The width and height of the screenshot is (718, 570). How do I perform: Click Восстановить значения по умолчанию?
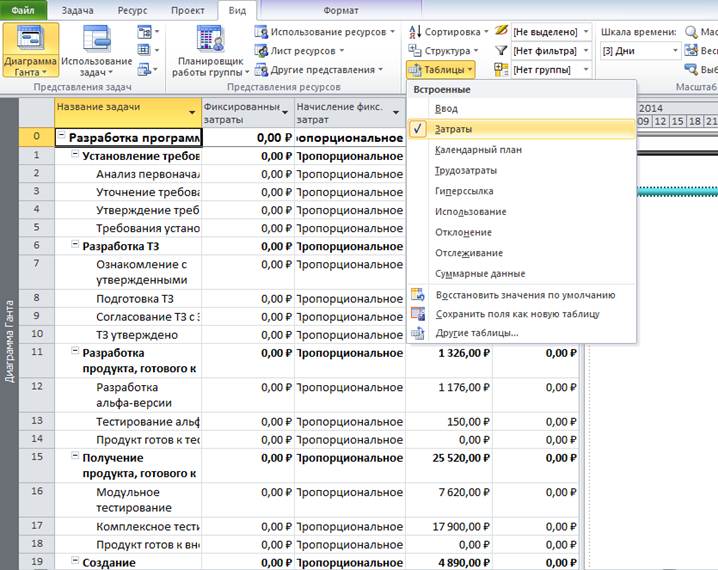point(525,295)
